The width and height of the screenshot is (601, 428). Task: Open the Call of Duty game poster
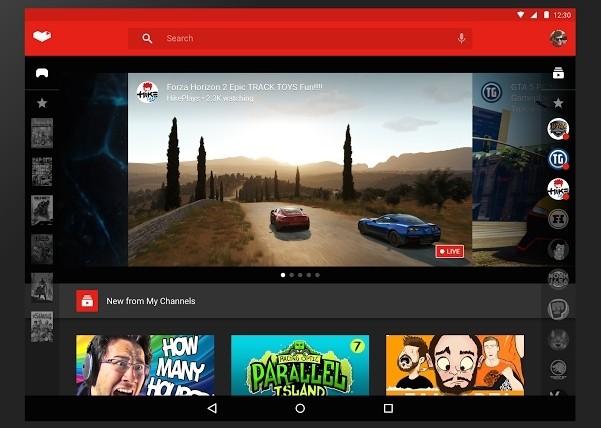click(x=42, y=210)
